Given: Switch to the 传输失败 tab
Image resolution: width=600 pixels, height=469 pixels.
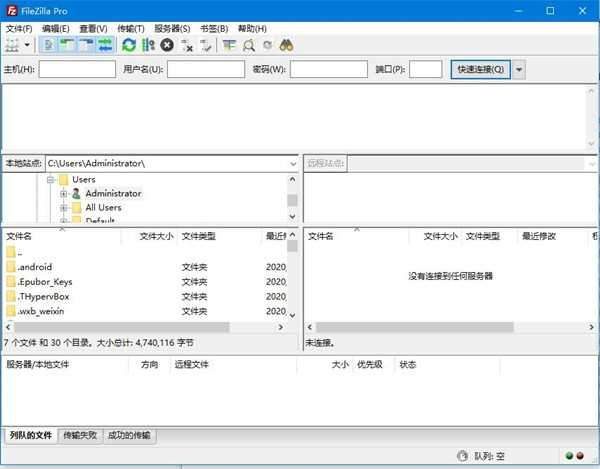Looking at the screenshot, I should point(80,435).
